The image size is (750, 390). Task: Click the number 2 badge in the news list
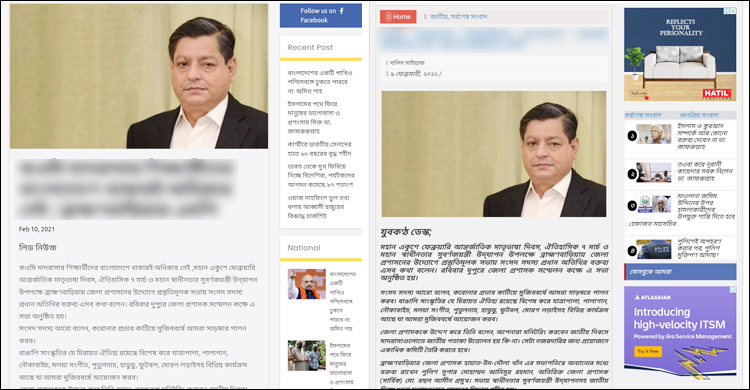click(632, 174)
